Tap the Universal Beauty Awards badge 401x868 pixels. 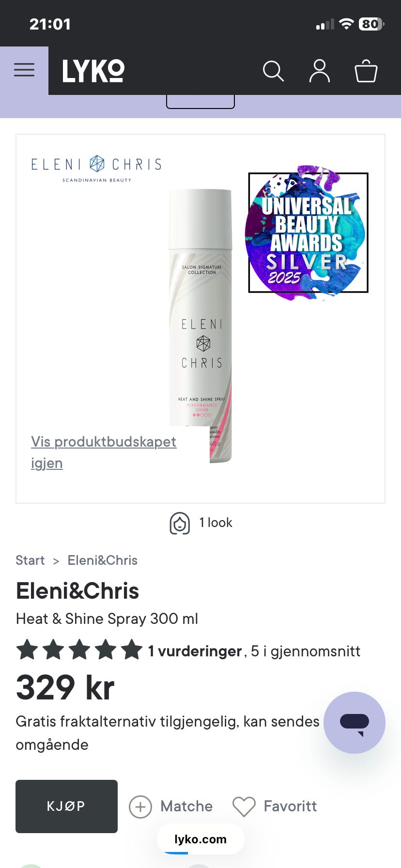click(308, 232)
